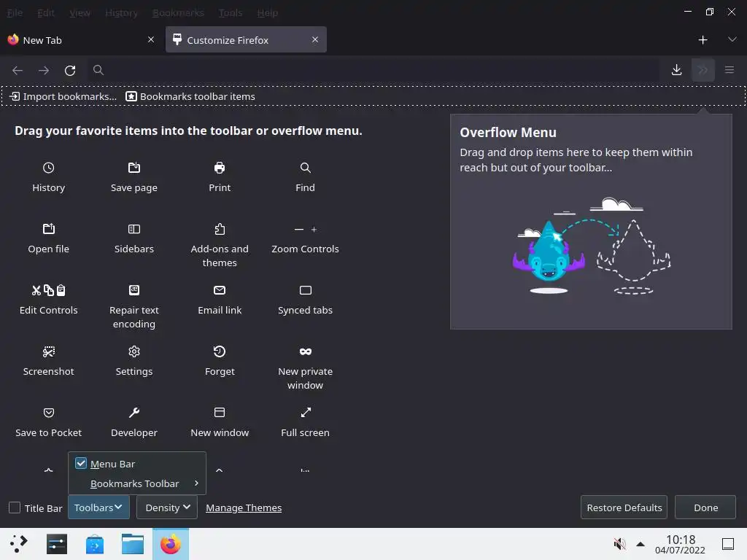Open the Dolphin file manager from taskbar
Viewport: 747px width, 560px height.
133,544
